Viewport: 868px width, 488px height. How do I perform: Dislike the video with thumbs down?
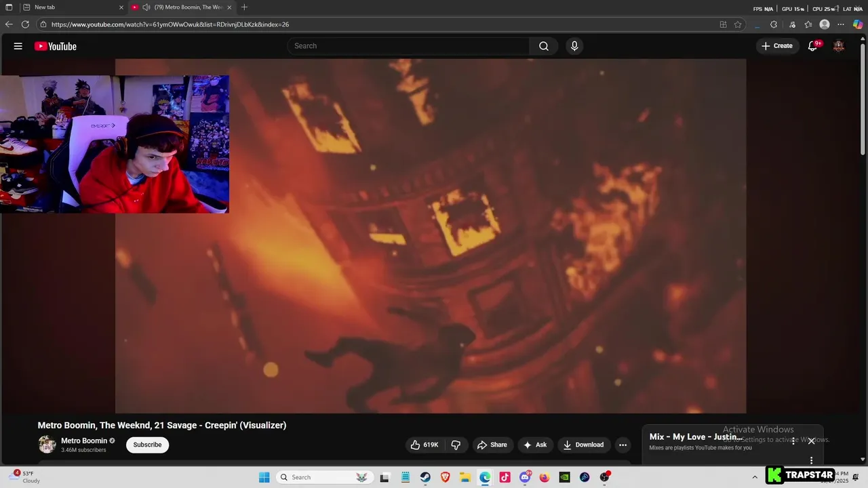(456, 445)
